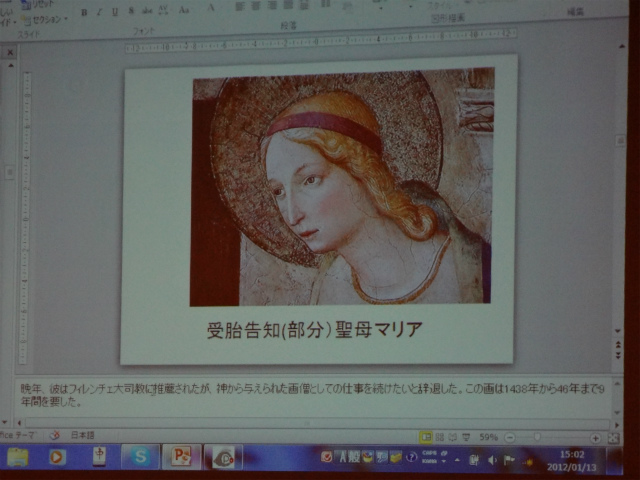Jump to the next slide with the double-down arrow
This screenshot has height=480, width=640.
point(618,356)
